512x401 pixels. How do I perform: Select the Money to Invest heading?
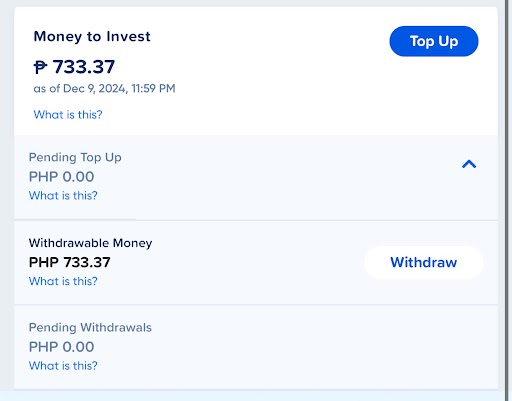pyautogui.click(x=92, y=36)
